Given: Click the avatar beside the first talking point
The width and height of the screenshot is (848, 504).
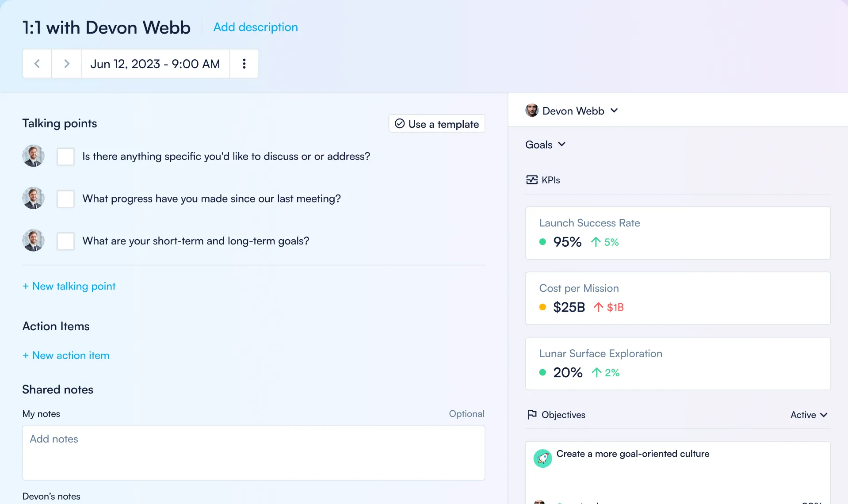Looking at the screenshot, I should tap(33, 156).
